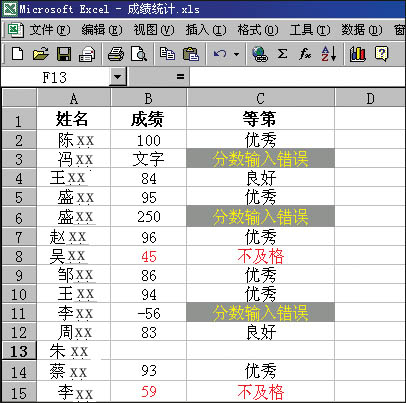The height and width of the screenshot is (403, 406).
Task: Select row 8 header
Action: (x=19, y=256)
